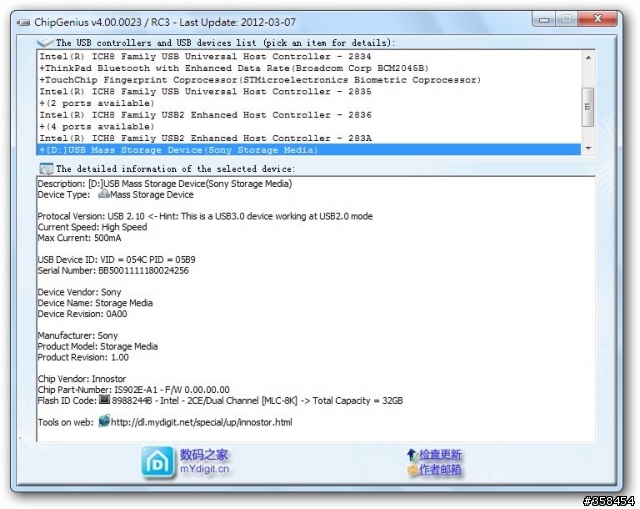Close the ChipGenius window

coord(598,19)
